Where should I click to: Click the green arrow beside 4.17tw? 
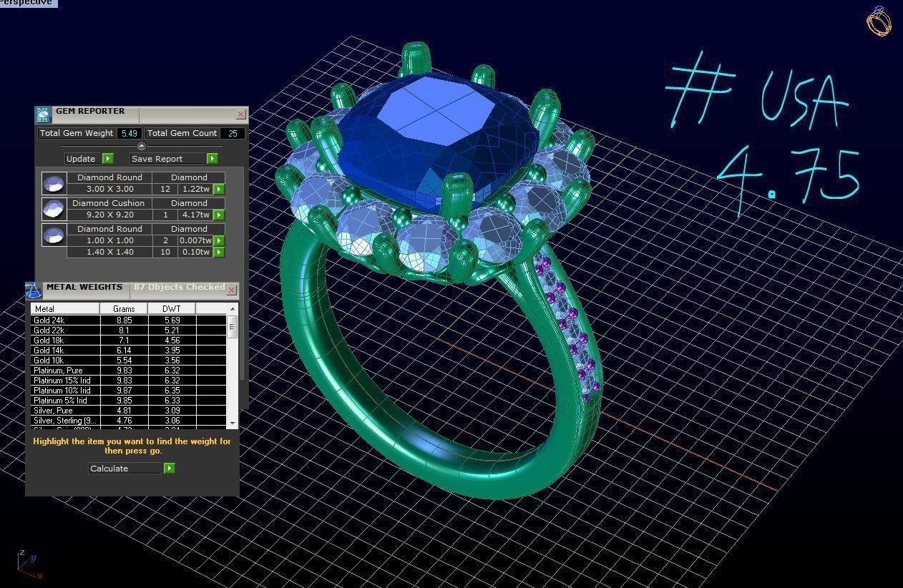click(219, 215)
